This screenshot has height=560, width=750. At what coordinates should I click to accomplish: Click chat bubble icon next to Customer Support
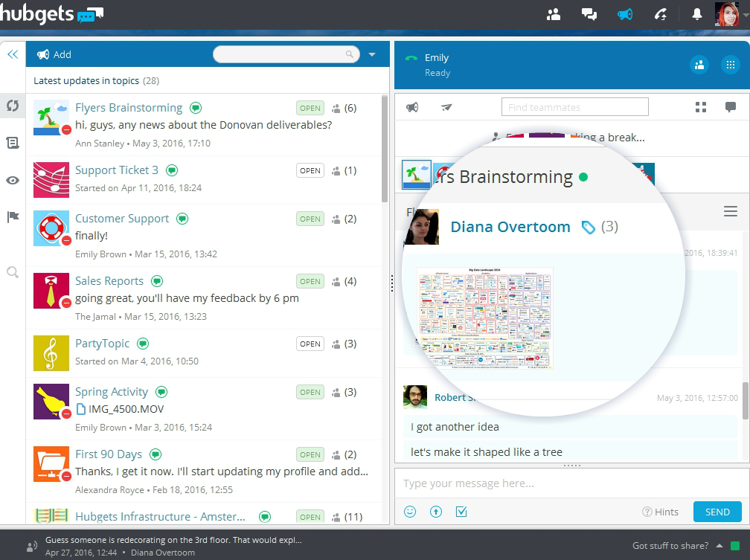182,219
